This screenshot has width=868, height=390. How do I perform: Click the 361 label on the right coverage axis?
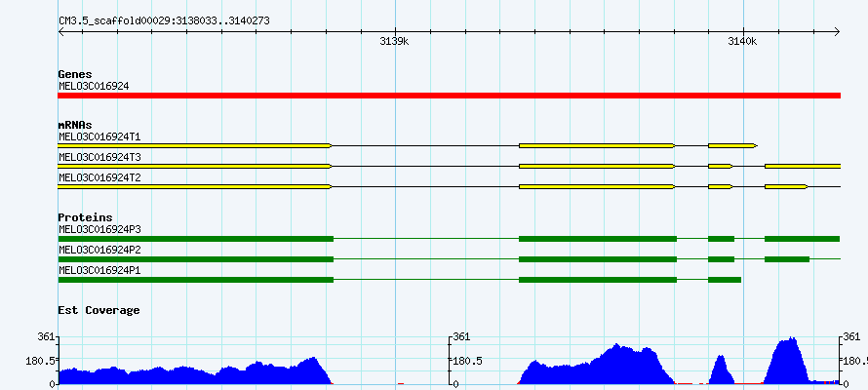tap(851, 337)
